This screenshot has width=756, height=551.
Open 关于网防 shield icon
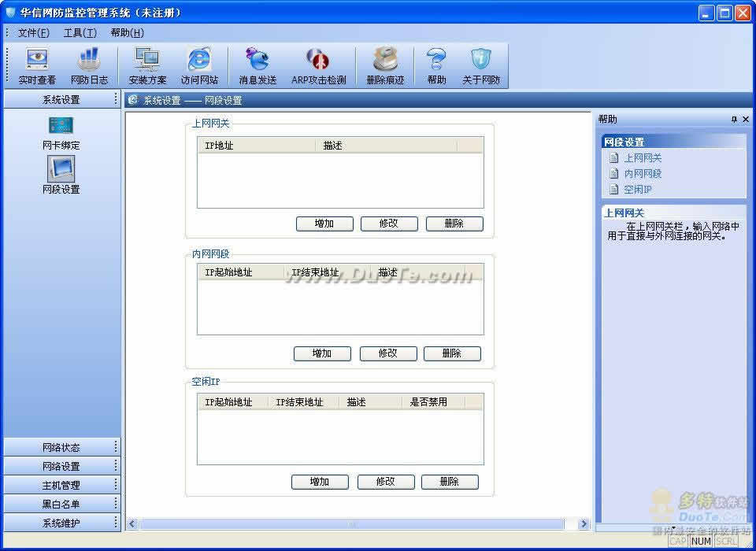480,66
